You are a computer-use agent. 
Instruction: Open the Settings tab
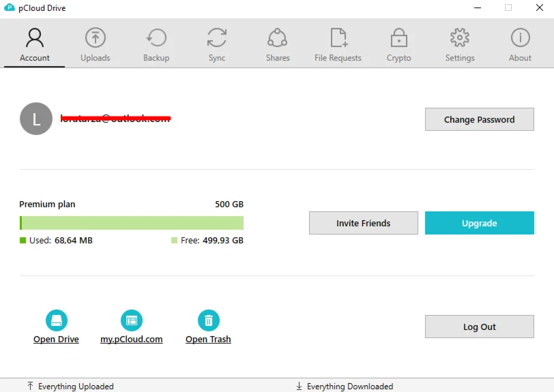(x=460, y=45)
